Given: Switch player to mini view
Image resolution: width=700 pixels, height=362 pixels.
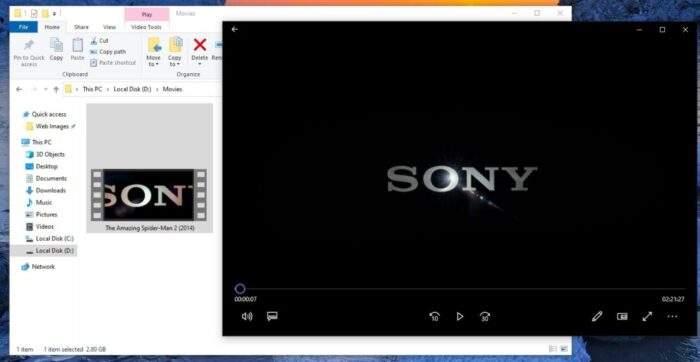Looking at the screenshot, I should pos(622,316).
